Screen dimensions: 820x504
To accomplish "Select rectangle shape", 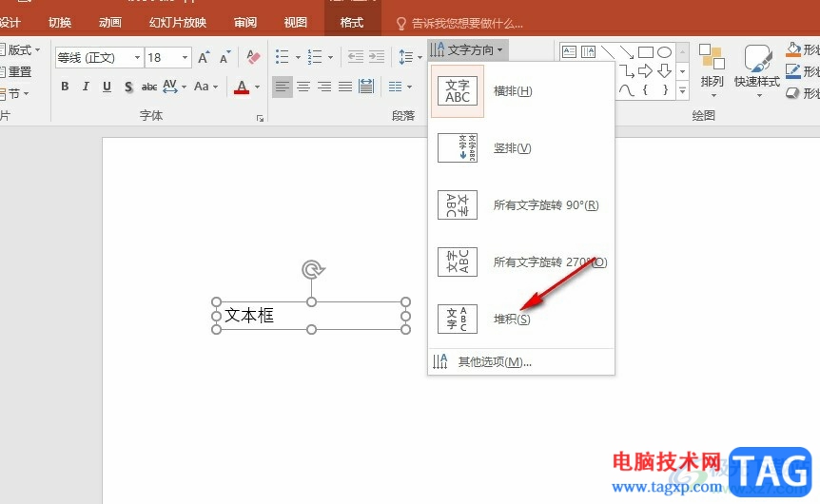I will click(x=646, y=51).
